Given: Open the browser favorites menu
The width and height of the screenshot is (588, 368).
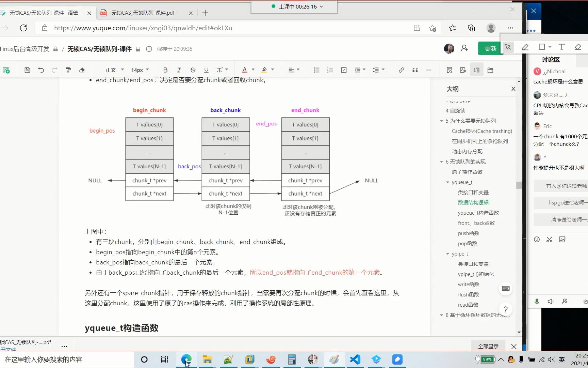Looking at the screenshot, I should 452,28.
